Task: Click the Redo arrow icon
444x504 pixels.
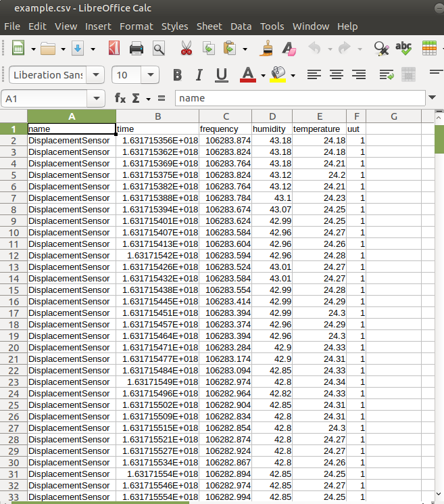Action: click(345, 49)
